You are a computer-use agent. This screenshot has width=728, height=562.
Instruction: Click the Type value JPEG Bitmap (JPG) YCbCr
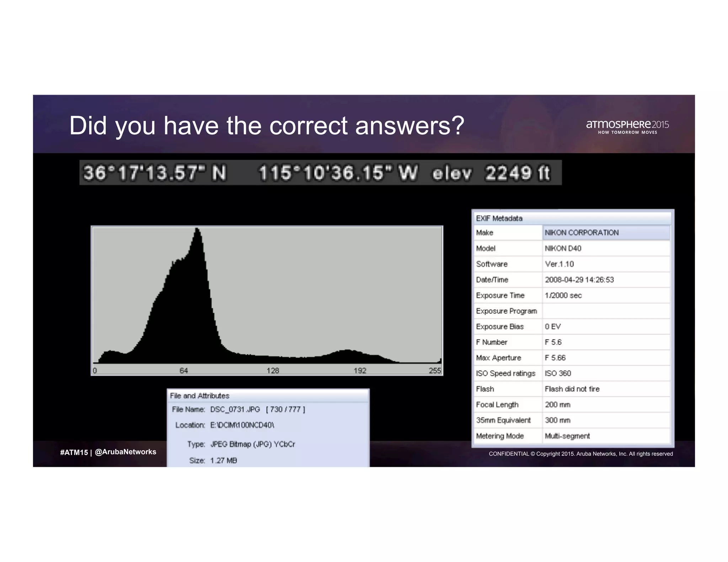[x=253, y=444]
